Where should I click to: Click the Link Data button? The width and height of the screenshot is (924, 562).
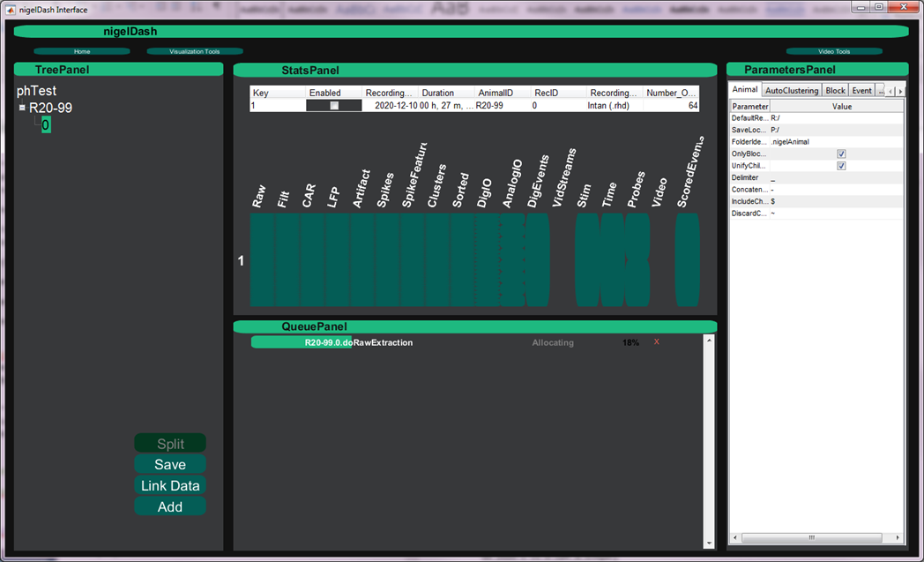(169, 485)
